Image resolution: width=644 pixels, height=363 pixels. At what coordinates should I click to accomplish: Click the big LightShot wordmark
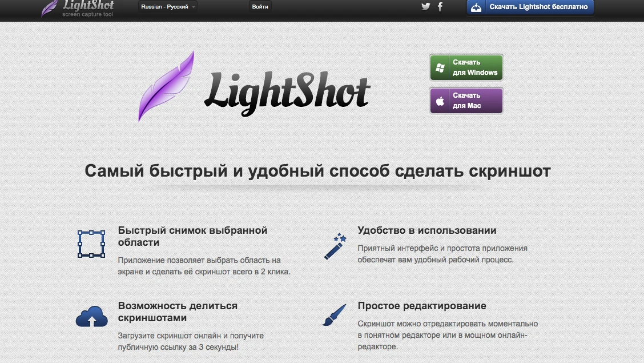287,93
